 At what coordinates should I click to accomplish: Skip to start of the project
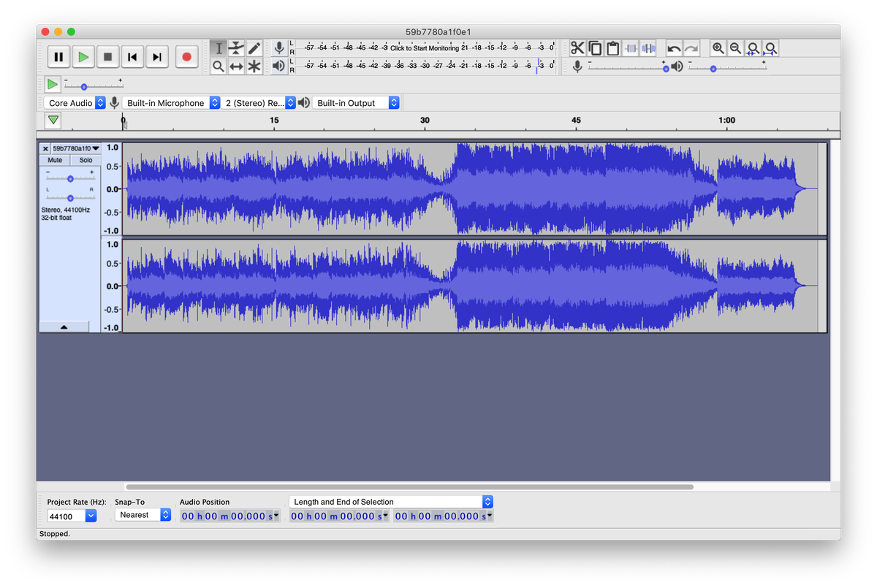click(x=132, y=56)
